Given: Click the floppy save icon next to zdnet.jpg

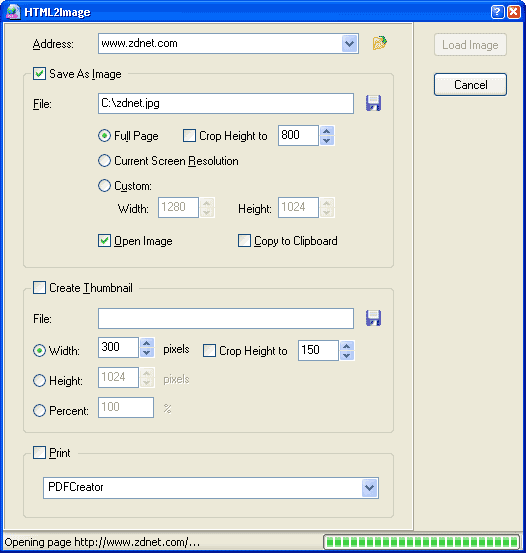Looking at the screenshot, I should 373,103.
